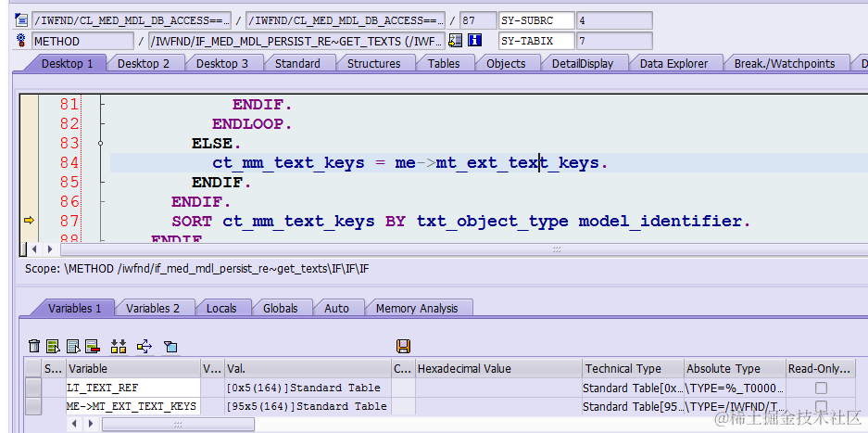Click the navigate-to-position icon next to GET_TEXTS field

coord(455,40)
